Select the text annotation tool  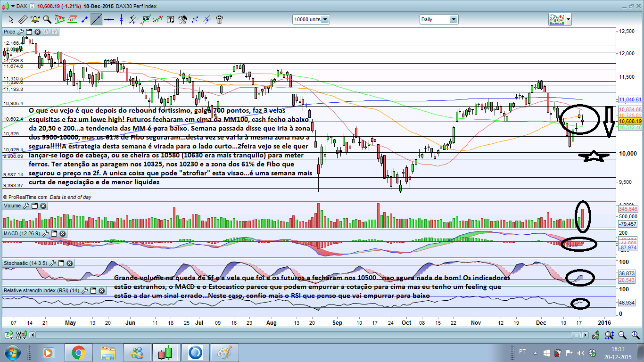(170, 19)
